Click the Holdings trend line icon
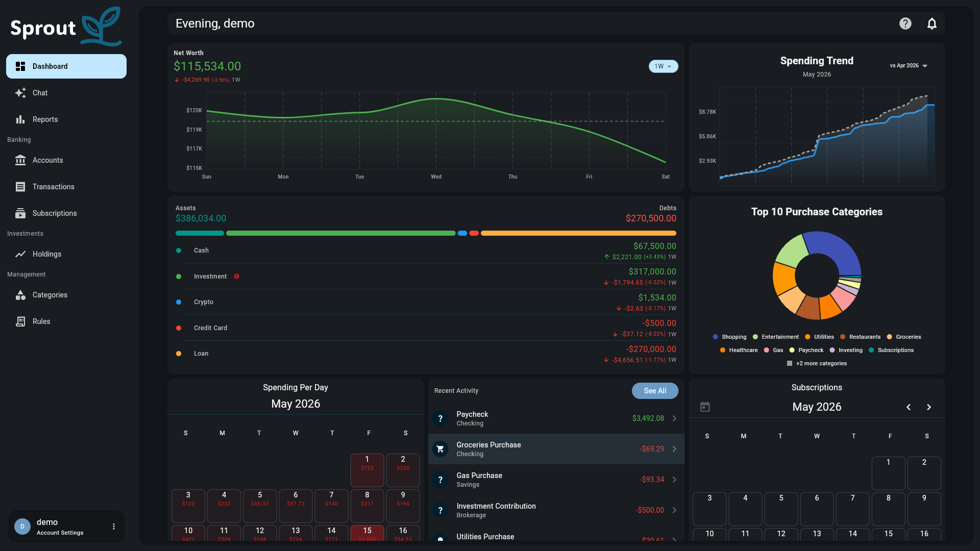The height and width of the screenshot is (551, 980). (20, 254)
